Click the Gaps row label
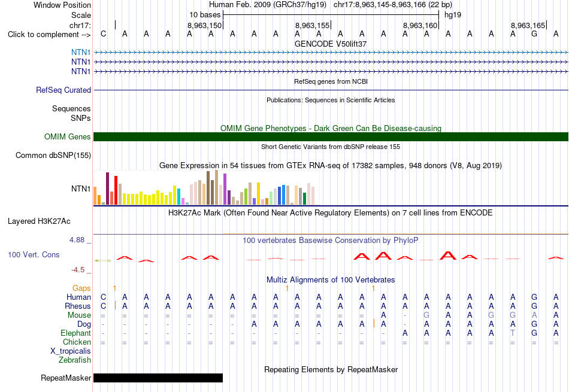Viewport: 569px width, 392px height. point(81,288)
